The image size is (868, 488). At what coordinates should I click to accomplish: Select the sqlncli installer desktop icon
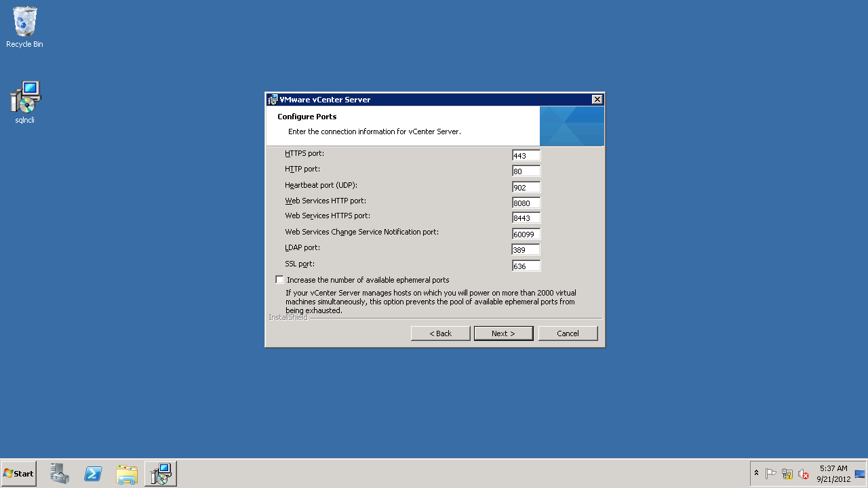(25, 102)
